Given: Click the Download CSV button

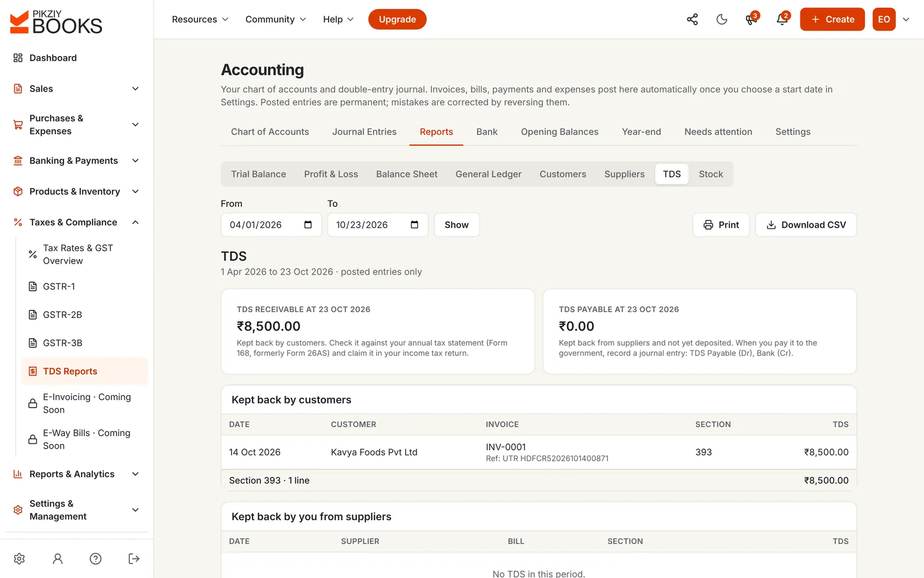Looking at the screenshot, I should point(806,225).
